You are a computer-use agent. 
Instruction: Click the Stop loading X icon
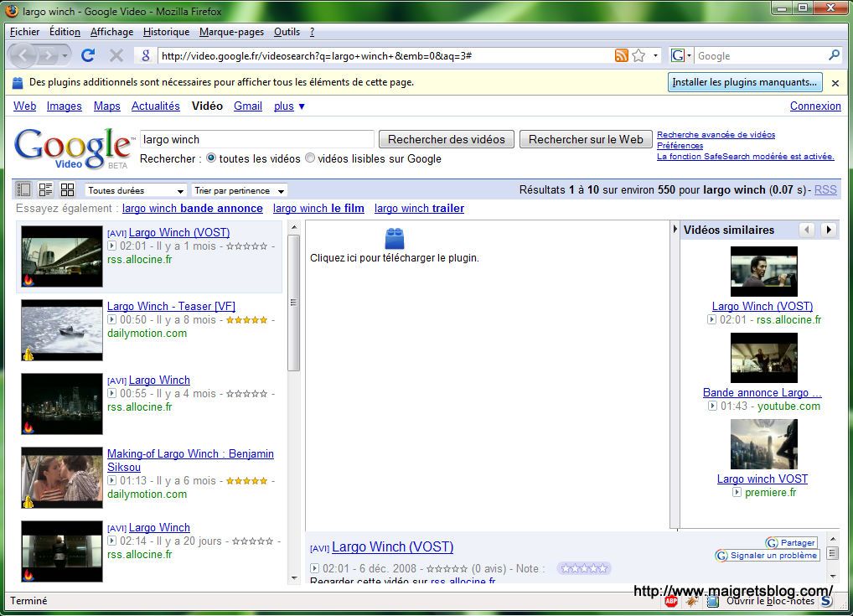click(116, 55)
